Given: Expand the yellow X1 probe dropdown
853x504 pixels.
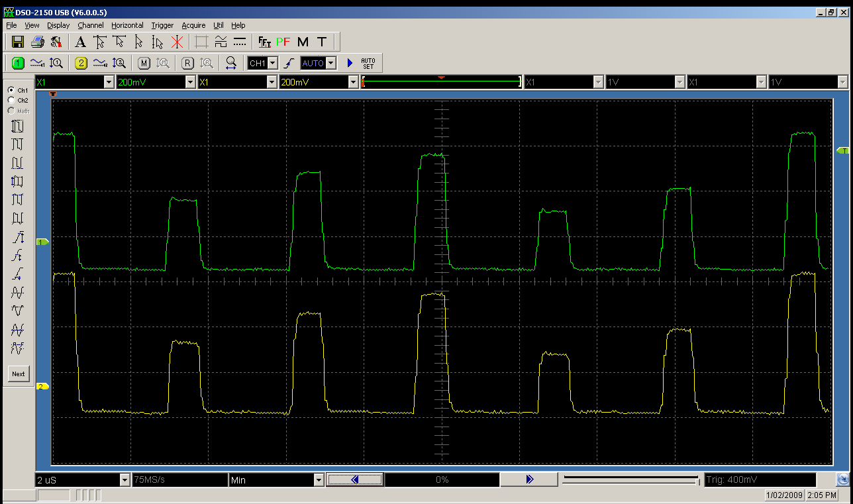Looking at the screenshot, I should click(x=272, y=82).
